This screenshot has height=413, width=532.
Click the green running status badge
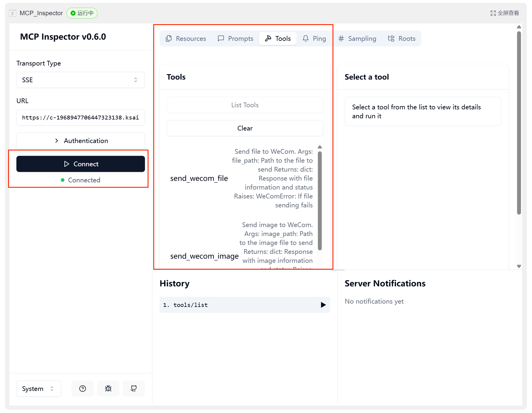coord(82,13)
